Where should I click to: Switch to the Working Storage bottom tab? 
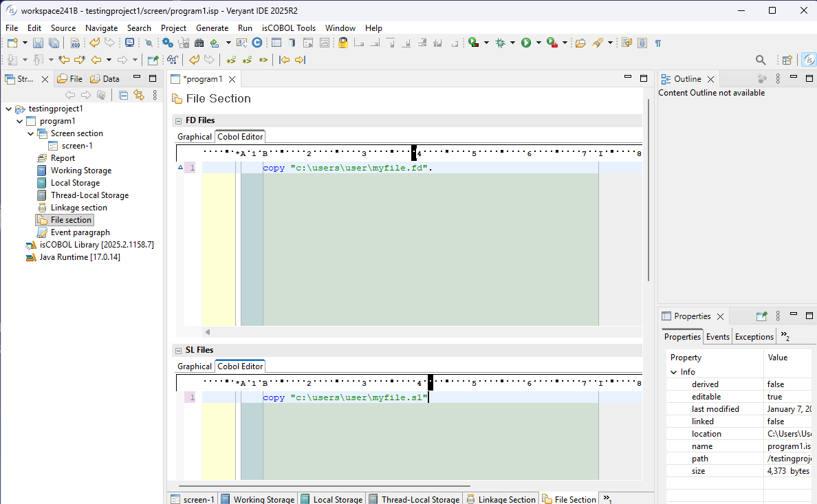tap(259, 499)
